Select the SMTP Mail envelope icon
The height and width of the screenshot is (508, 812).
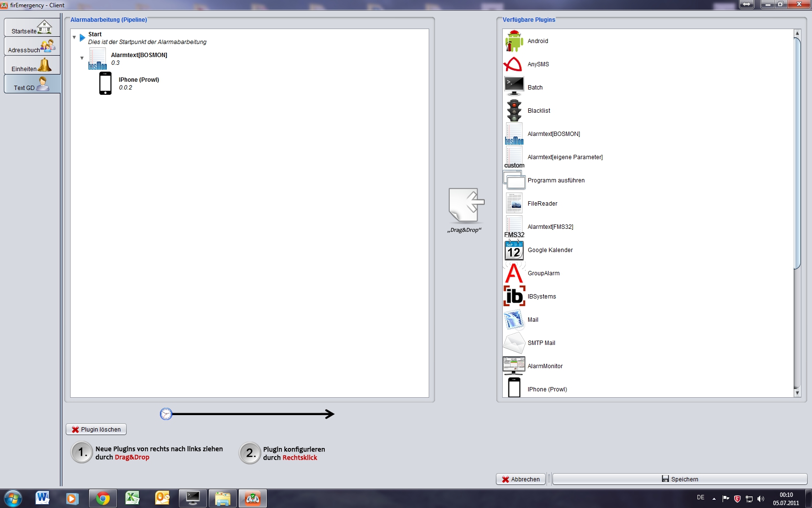coord(514,343)
